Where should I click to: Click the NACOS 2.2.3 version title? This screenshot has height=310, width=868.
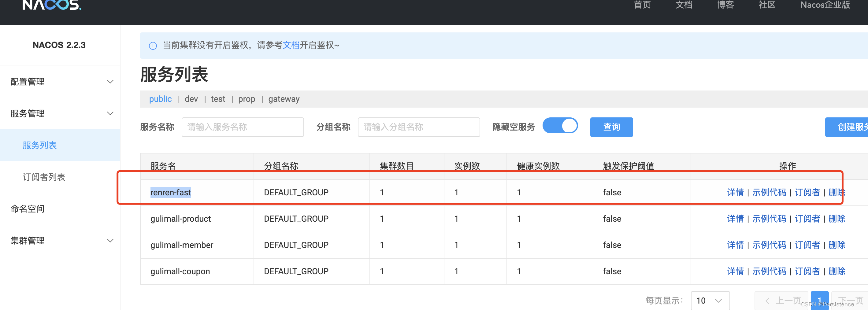59,45
